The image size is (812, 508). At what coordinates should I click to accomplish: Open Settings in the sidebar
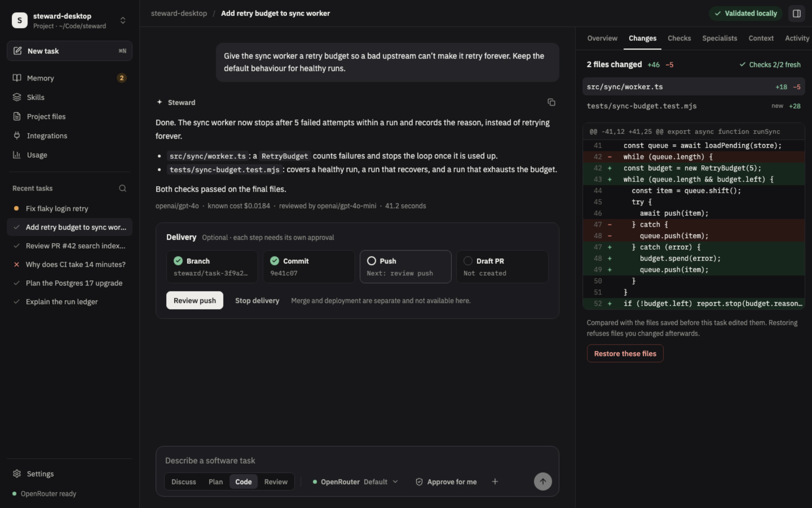[x=69, y=474]
